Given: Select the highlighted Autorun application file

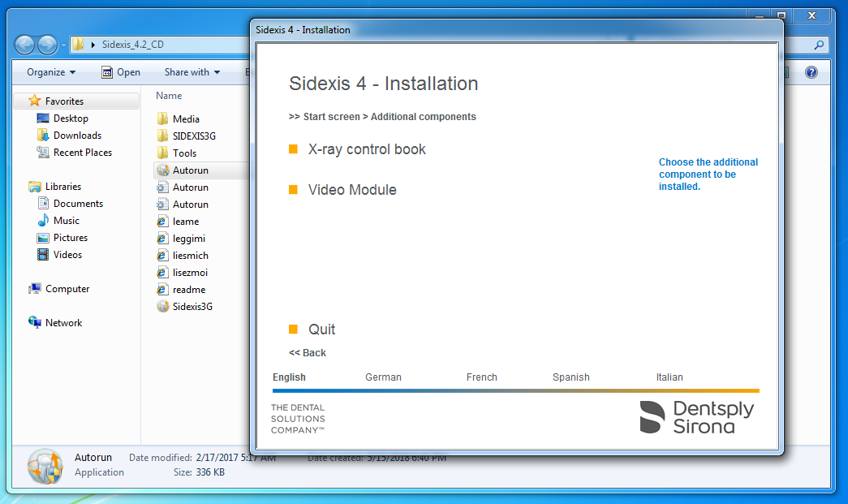Looking at the screenshot, I should [191, 170].
